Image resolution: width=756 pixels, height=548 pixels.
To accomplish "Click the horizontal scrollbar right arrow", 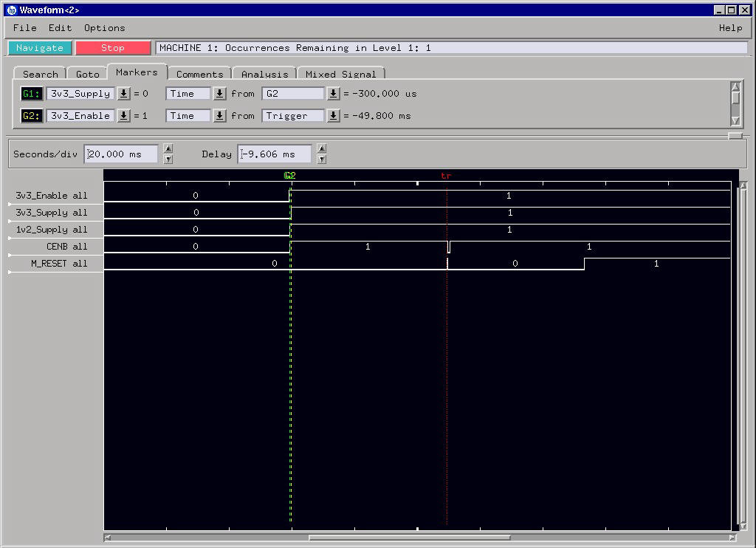I will (733, 538).
